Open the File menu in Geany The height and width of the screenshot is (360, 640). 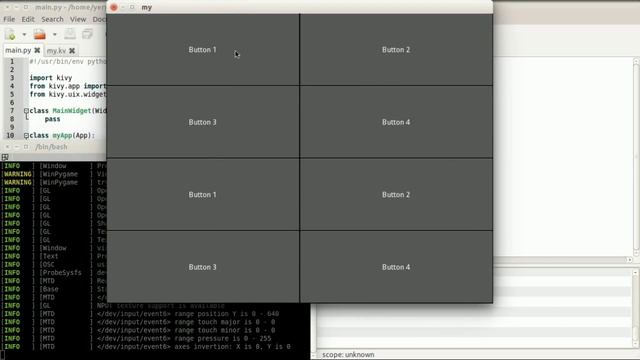coord(9,19)
